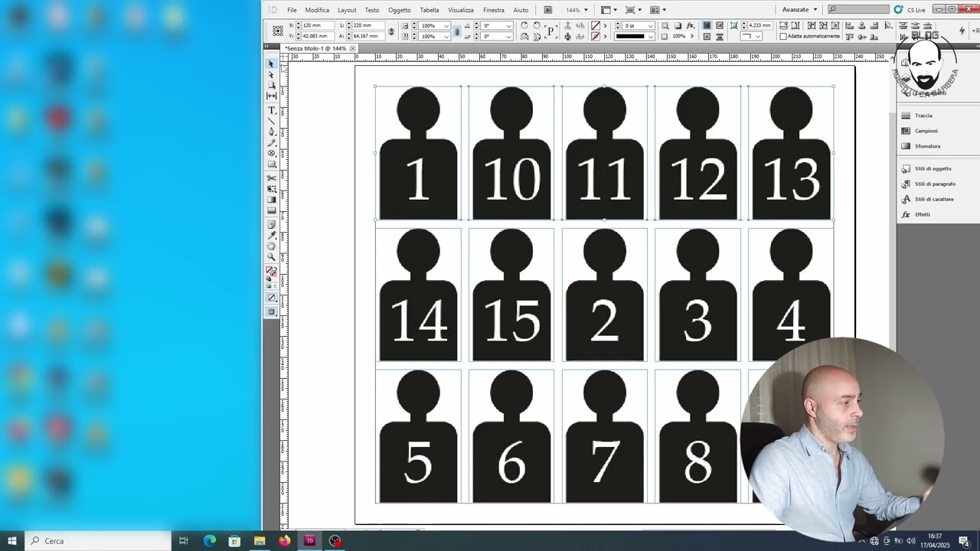Click the screen mode button in toolbox
Image resolution: width=980 pixels, height=551 pixels.
coord(271,311)
